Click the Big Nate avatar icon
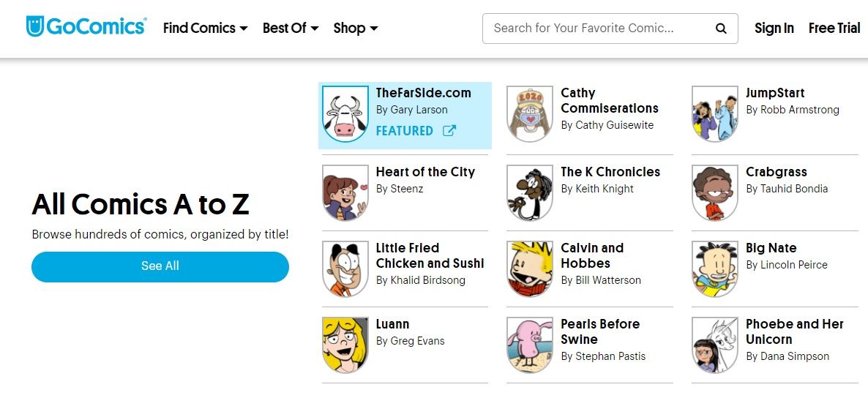Image resolution: width=868 pixels, height=398 pixels. (715, 268)
